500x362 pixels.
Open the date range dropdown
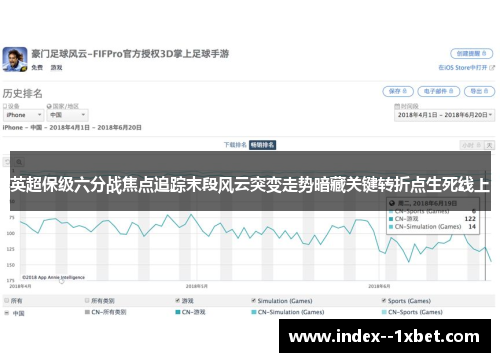pos(444,115)
